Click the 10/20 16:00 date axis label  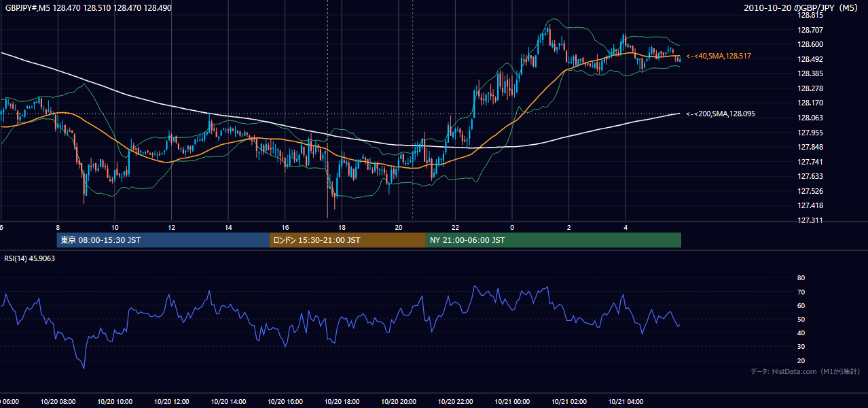[285, 401]
